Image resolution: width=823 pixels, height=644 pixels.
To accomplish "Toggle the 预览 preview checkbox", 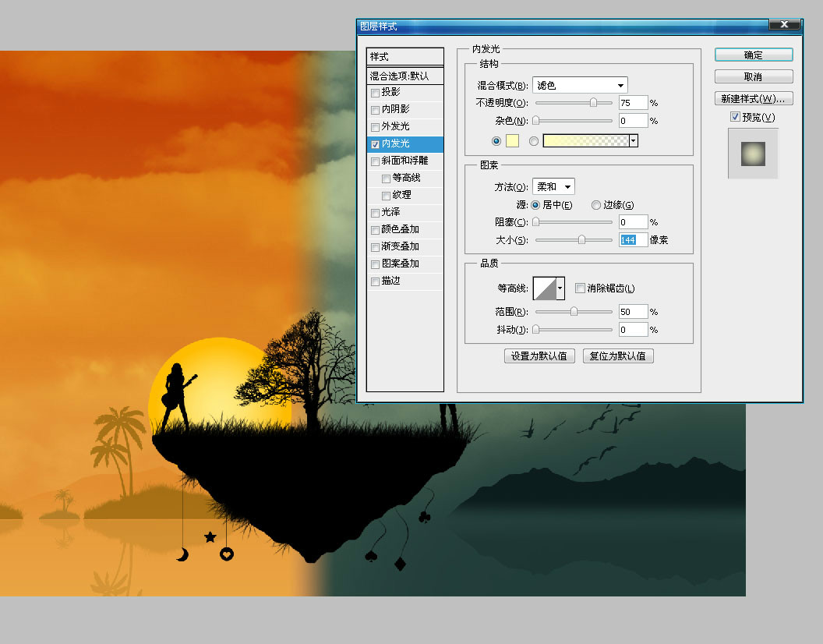I will [736, 117].
